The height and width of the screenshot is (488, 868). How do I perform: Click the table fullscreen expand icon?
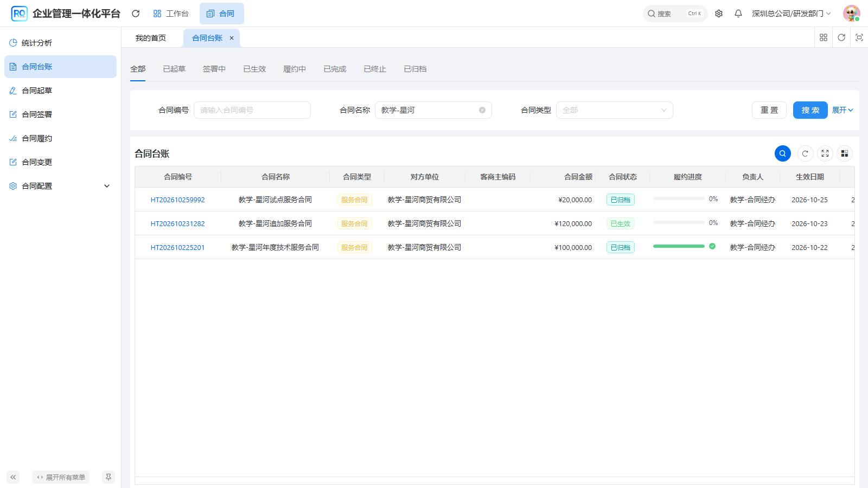[825, 153]
